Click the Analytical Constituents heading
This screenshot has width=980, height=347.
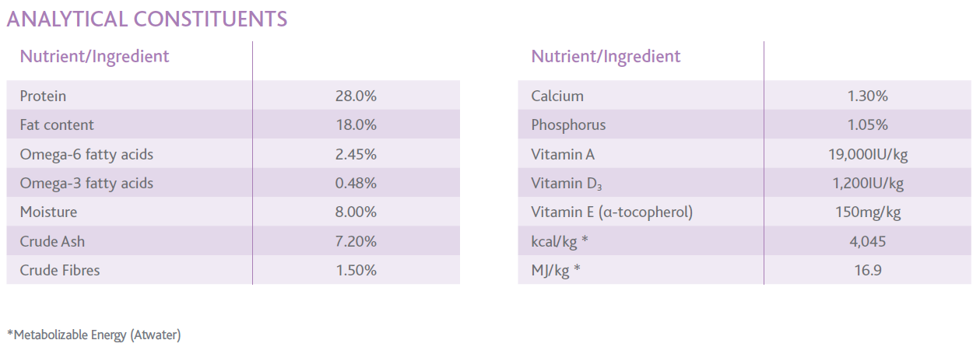(147, 19)
